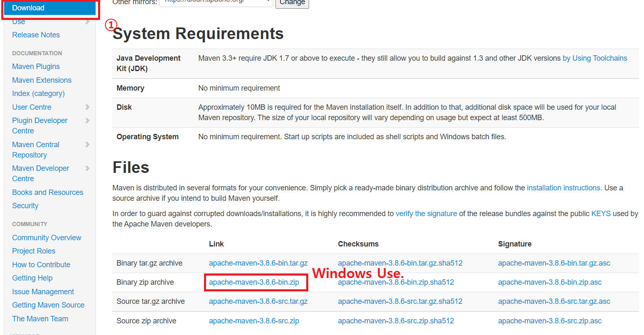Open Books and Resources link
The width and height of the screenshot is (644, 335).
click(47, 192)
